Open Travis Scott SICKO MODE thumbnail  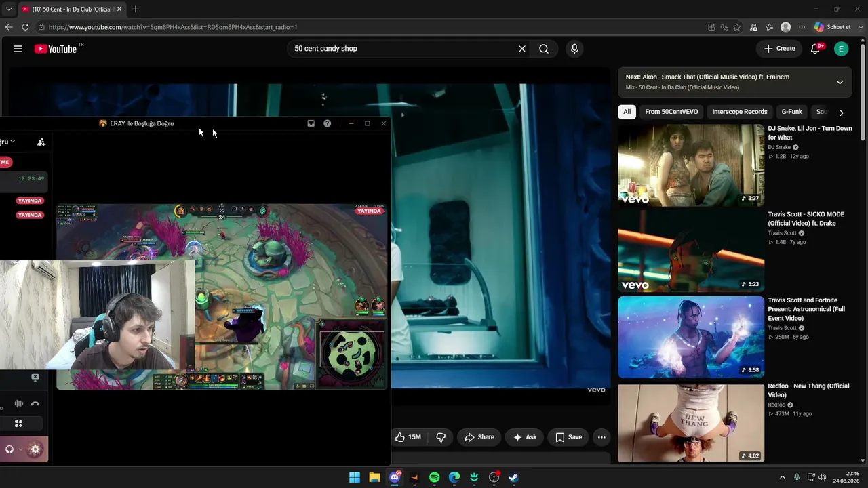click(x=691, y=251)
